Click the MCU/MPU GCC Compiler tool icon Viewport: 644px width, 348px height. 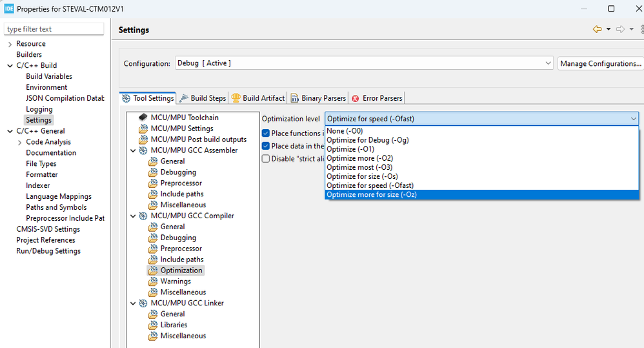[143, 216]
